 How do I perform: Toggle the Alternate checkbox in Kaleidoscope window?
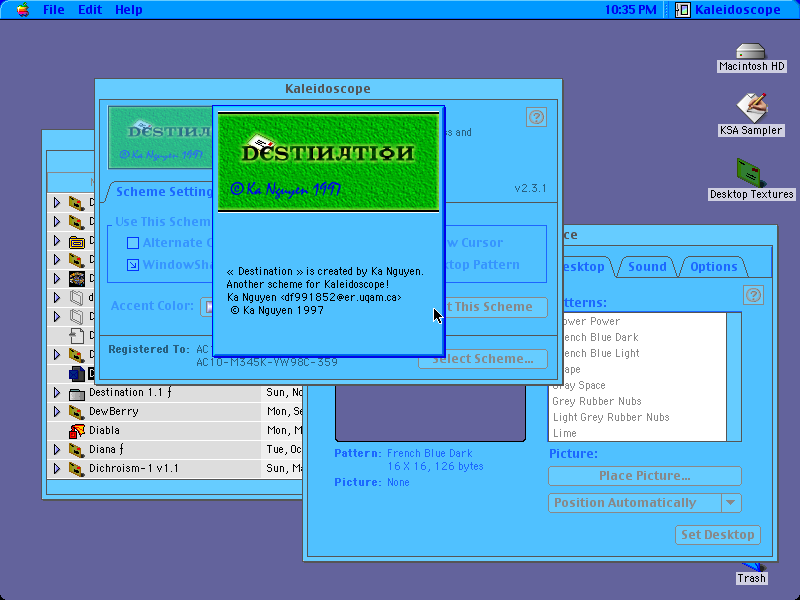[x=133, y=243]
